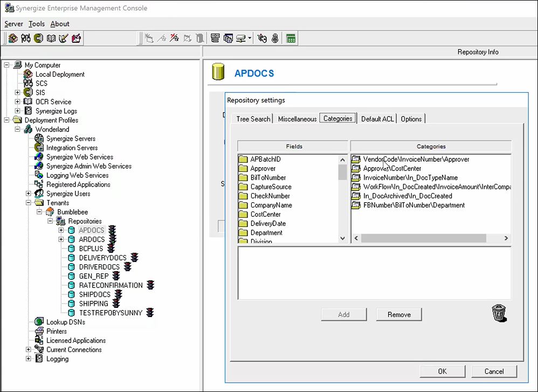Click the greyed Add button
The height and width of the screenshot is (392, 538).
(344, 314)
